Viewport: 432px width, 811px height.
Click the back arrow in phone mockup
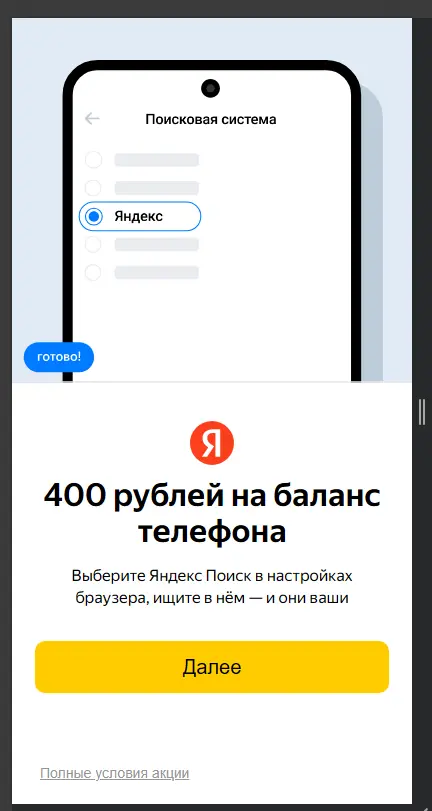point(92,119)
